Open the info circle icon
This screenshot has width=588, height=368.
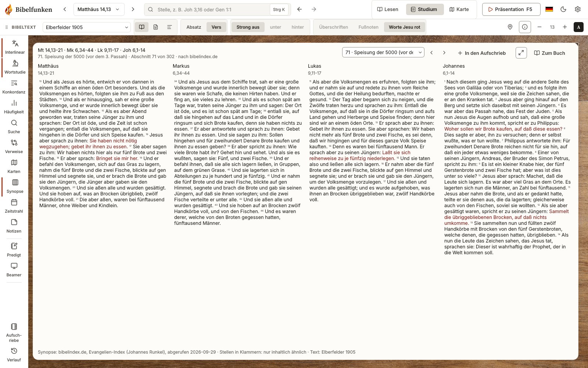pos(525,27)
